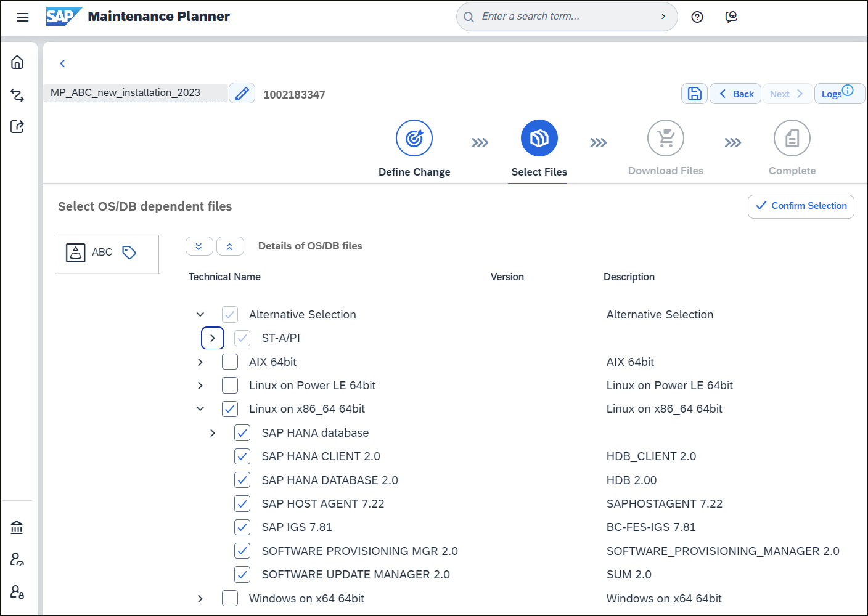Toggle the Linux on Power LE 64bit checkbox
Image resolution: width=868 pixels, height=616 pixels.
(x=230, y=386)
